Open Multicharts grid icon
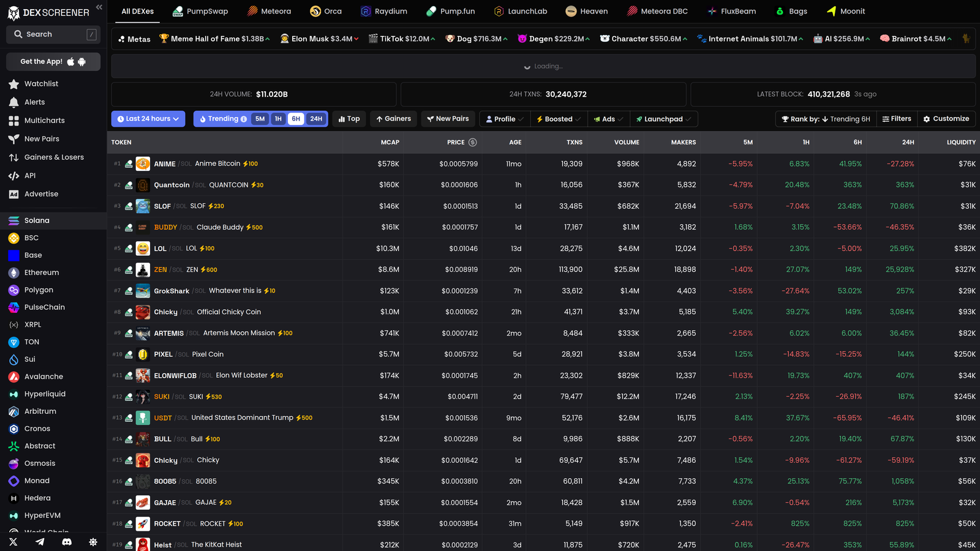 click(x=13, y=121)
